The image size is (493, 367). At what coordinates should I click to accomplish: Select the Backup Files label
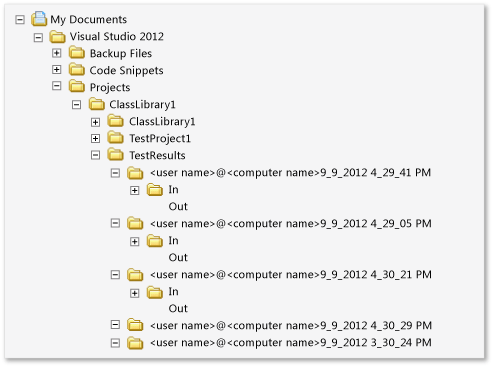click(121, 53)
